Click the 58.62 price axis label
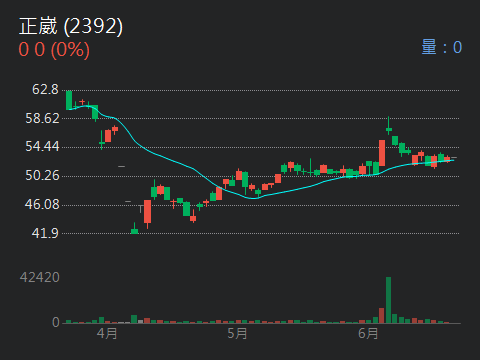This screenshot has height=360, width=480. 42,118
